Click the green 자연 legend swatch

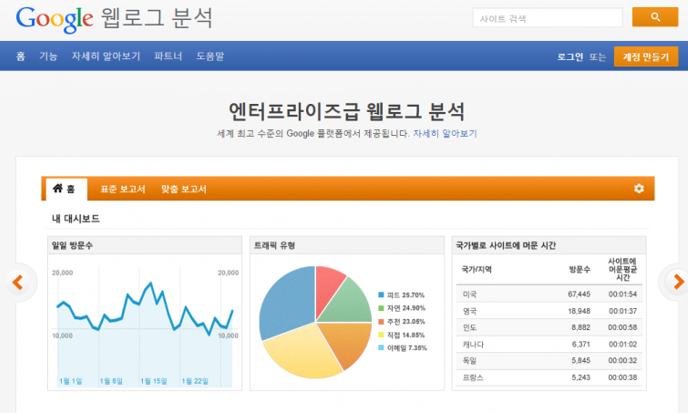381,308
